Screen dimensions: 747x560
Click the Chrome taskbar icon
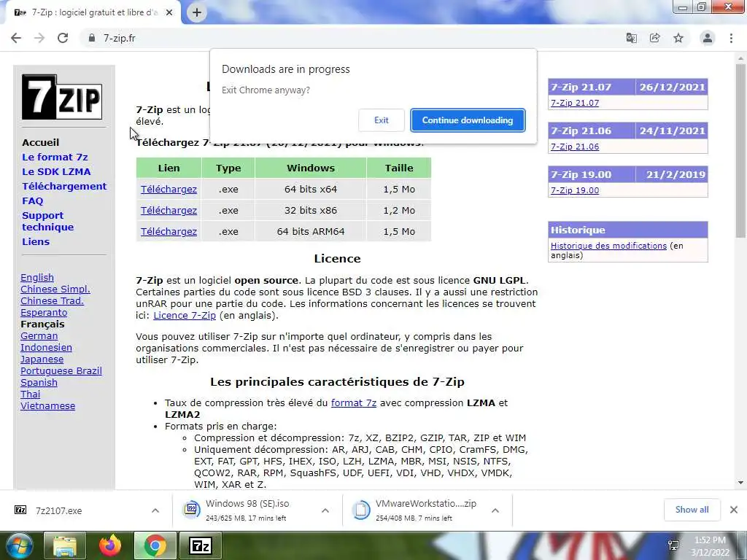point(155,545)
